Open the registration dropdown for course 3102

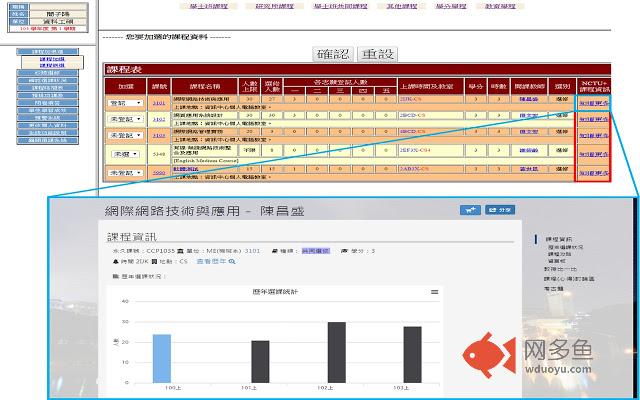pos(126,119)
